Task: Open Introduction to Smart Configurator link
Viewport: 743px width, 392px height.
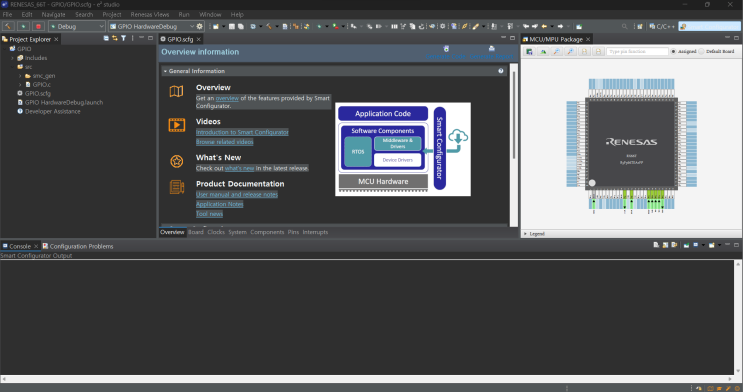Action: 242,132
